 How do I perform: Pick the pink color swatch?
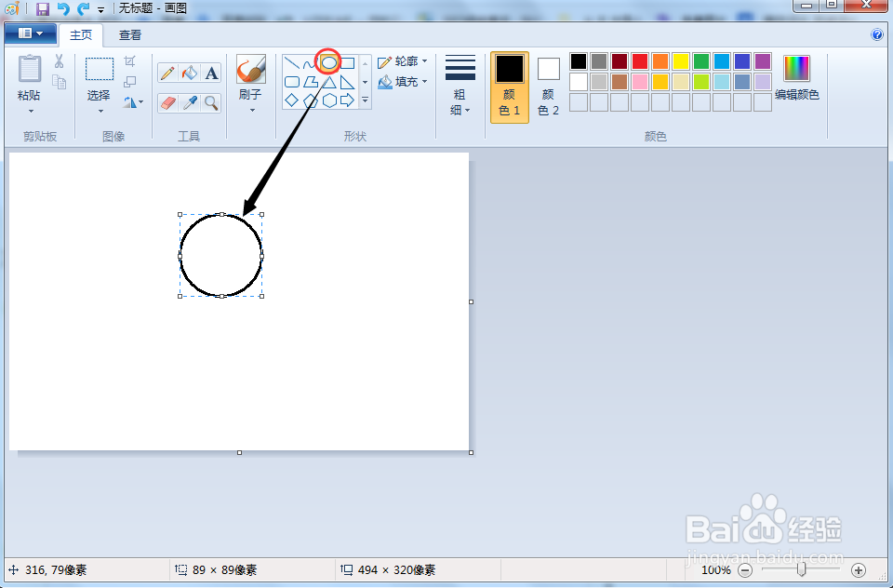pyautogui.click(x=640, y=82)
